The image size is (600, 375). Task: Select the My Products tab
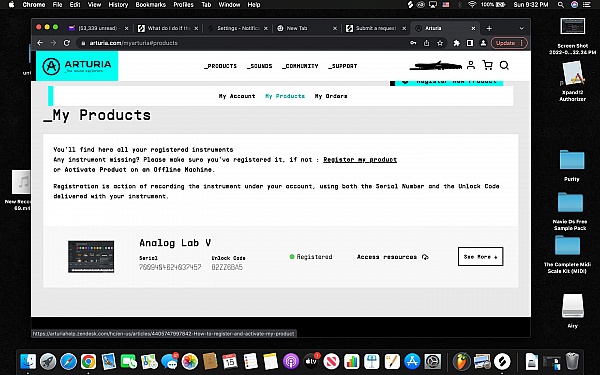pyautogui.click(x=285, y=96)
